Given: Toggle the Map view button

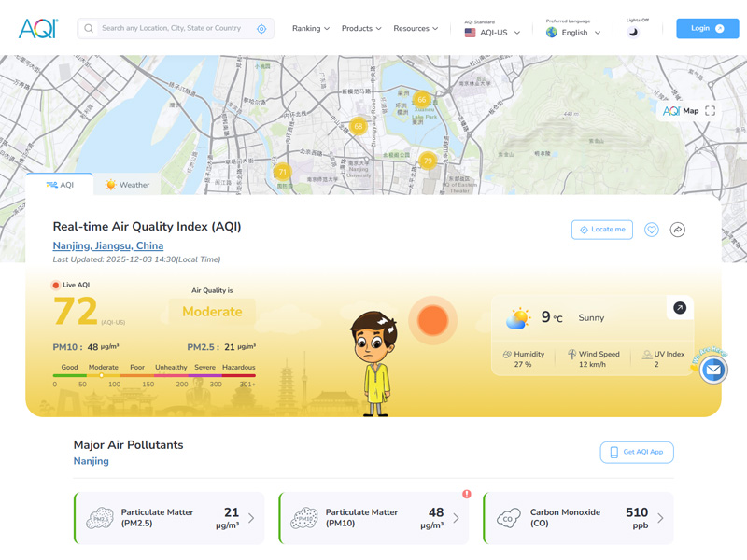Looking at the screenshot, I should point(679,109).
